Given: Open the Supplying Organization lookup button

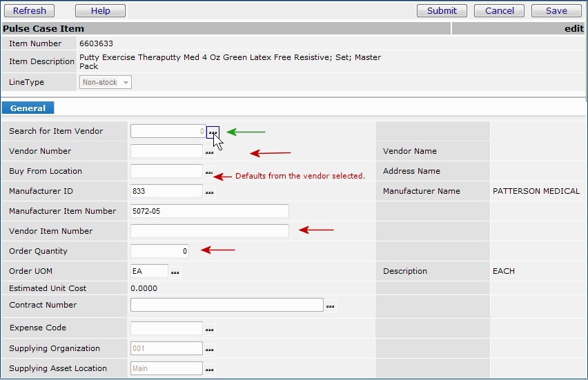Looking at the screenshot, I should click(209, 349).
